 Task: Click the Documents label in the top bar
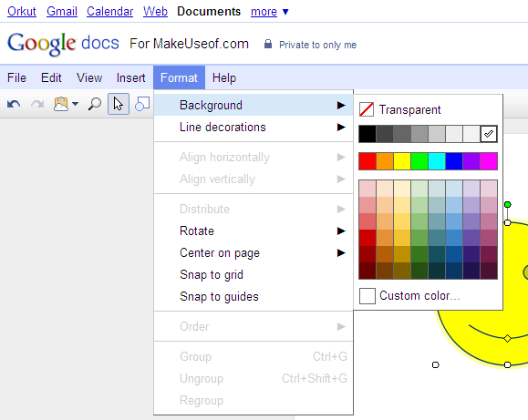209,12
